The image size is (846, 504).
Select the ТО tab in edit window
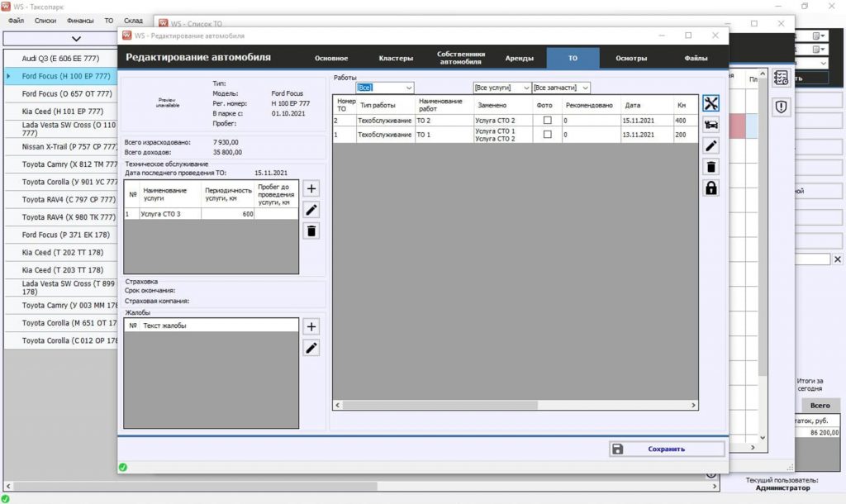pos(573,58)
